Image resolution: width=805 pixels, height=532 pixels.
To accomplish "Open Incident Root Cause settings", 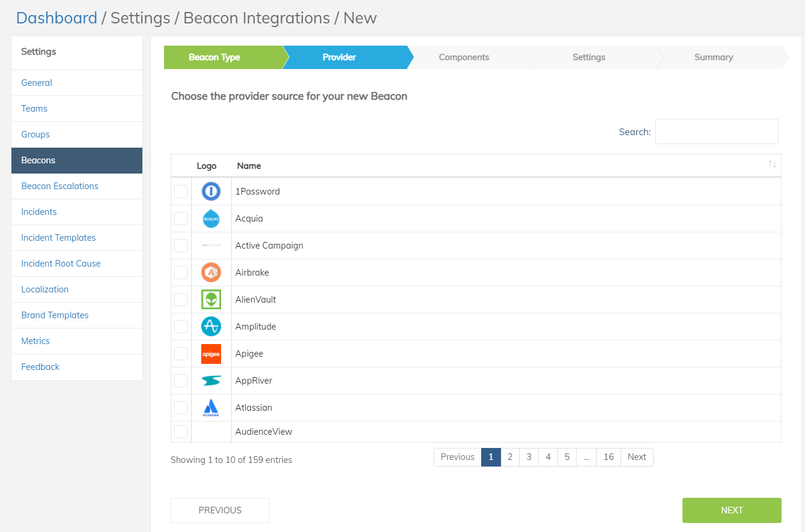I will click(77, 264).
